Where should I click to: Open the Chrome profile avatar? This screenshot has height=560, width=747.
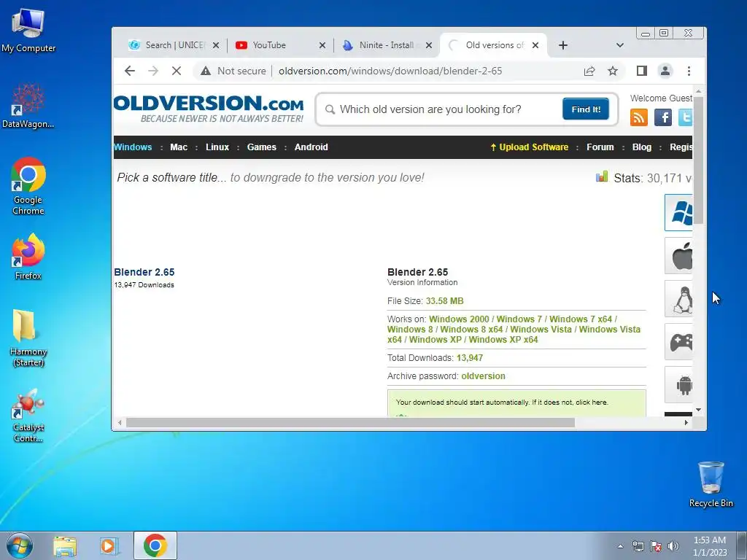(x=665, y=71)
